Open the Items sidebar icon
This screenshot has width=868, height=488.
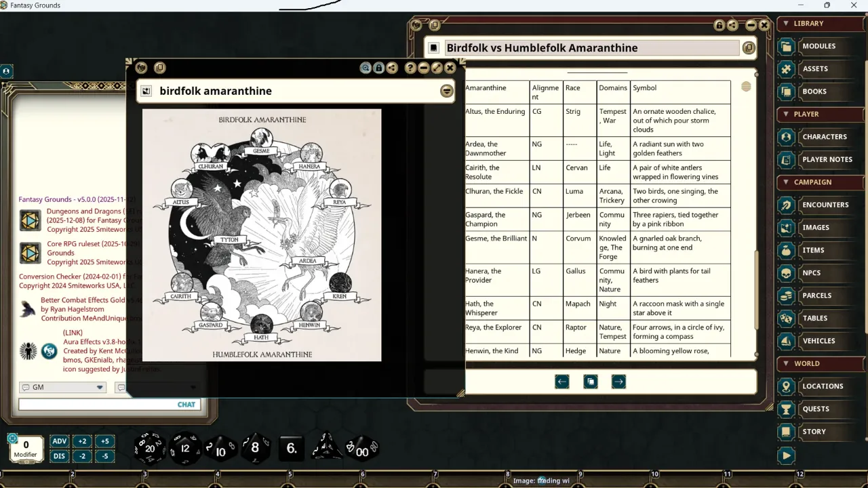786,250
